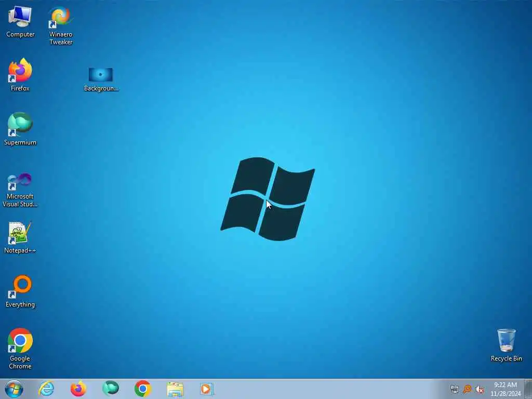Launch Firefox from the taskbar

[x=78, y=389]
